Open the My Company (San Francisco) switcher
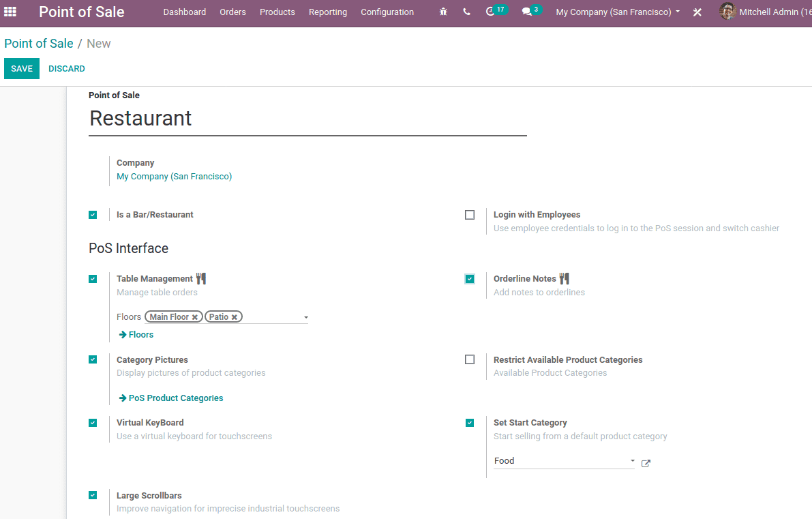Image resolution: width=812 pixels, height=519 pixels. [x=618, y=12]
